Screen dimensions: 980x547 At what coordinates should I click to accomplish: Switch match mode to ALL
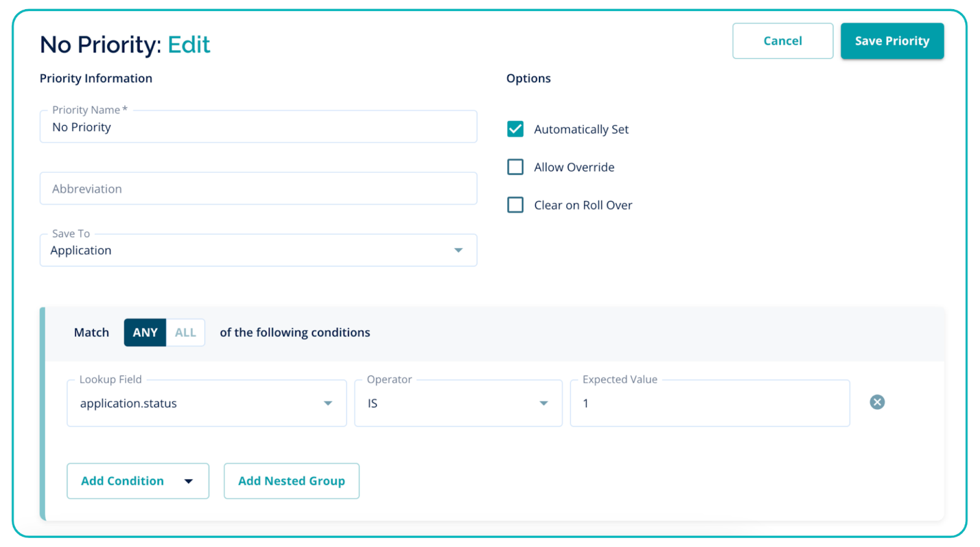pos(186,333)
